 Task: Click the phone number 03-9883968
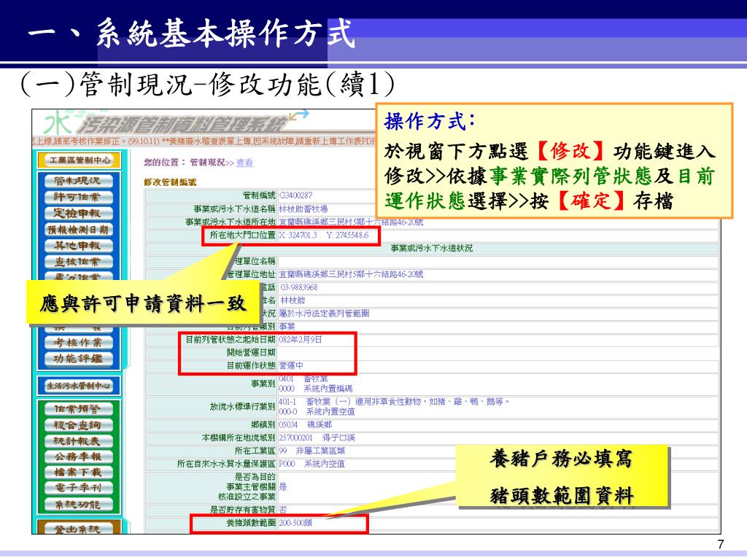[x=298, y=287]
